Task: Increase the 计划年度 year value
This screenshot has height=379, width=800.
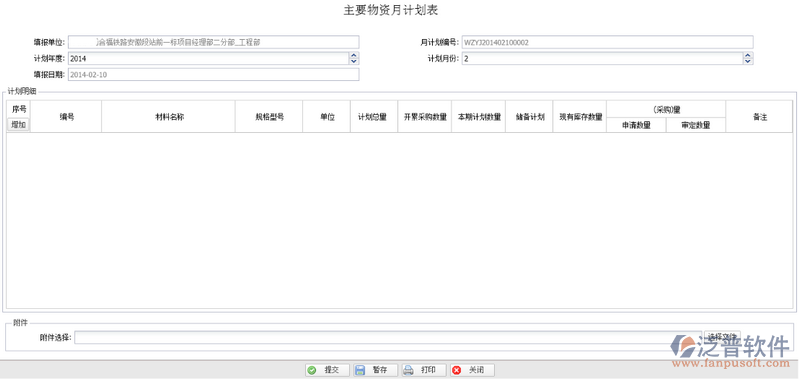Action: pyautogui.click(x=354, y=56)
